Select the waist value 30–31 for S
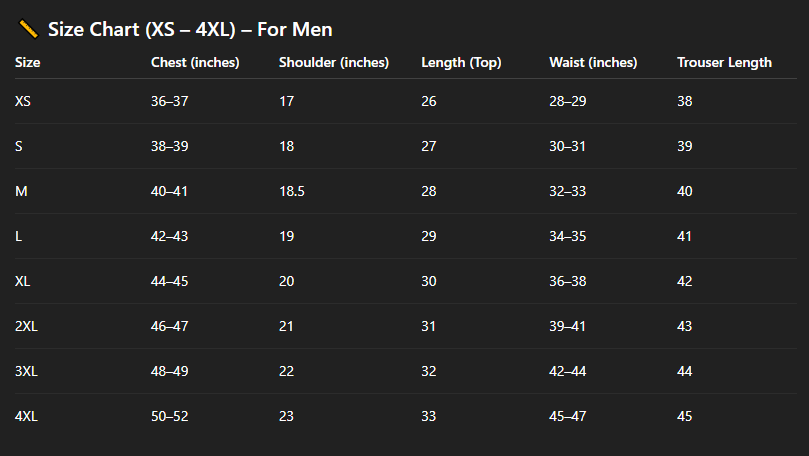The image size is (809, 456). tap(568, 146)
